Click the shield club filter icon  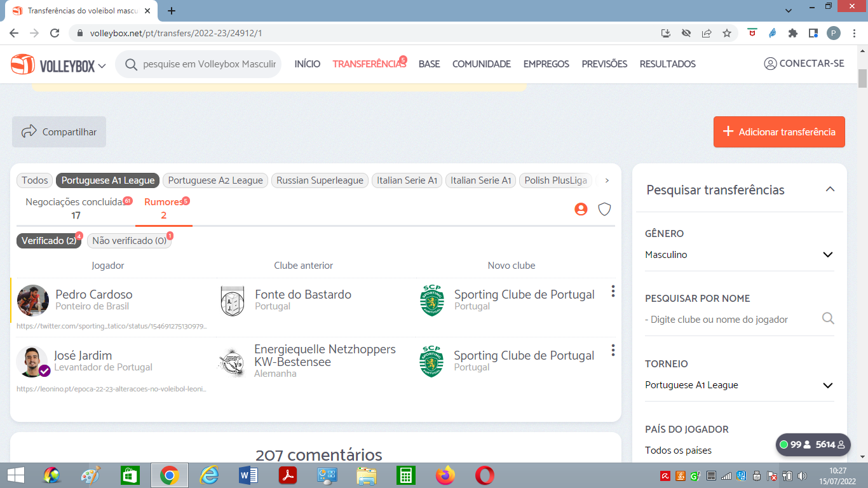click(604, 209)
